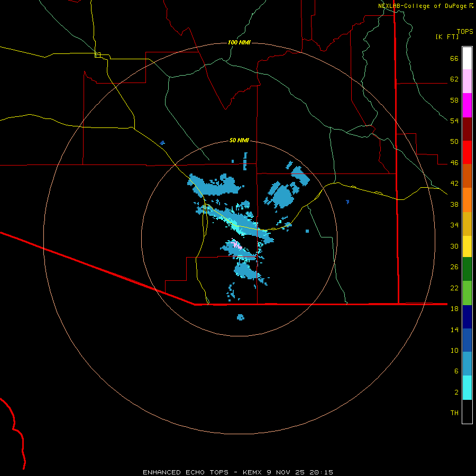Viewport: 476px width, 476px height.
Task: Click the small blue echo northwest of 50 NMI ring
Action: [162, 143]
